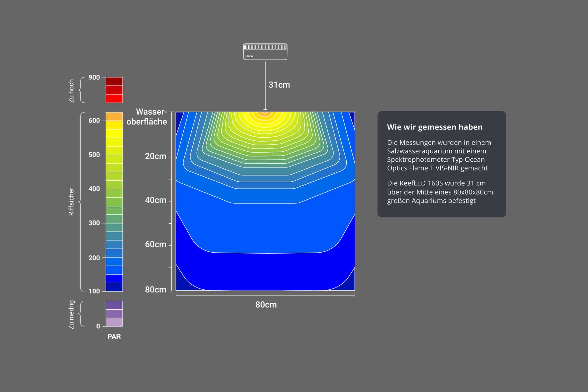This screenshot has width=588, height=392.
Task: Click the orange hotspot at the chart's top center
Action: (265, 114)
